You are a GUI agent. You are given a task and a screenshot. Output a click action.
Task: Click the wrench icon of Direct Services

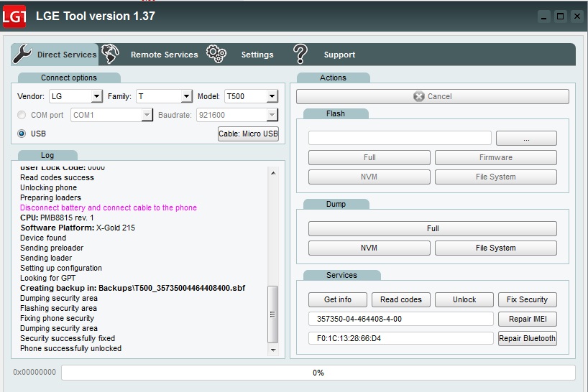(x=22, y=54)
